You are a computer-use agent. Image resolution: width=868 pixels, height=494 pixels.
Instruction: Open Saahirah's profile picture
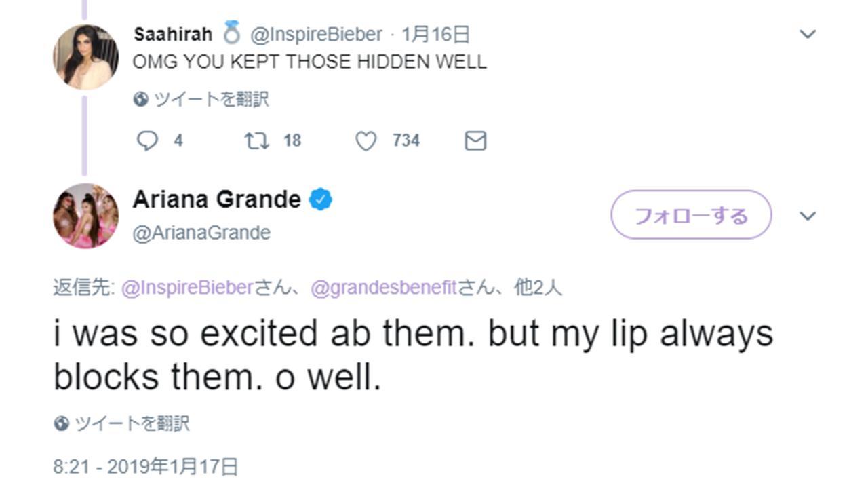point(85,57)
